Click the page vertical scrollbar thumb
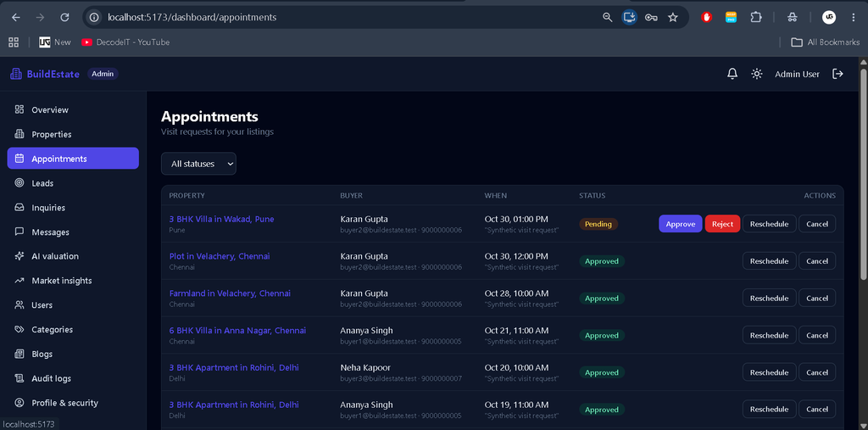The width and height of the screenshot is (868, 430). coord(863,175)
